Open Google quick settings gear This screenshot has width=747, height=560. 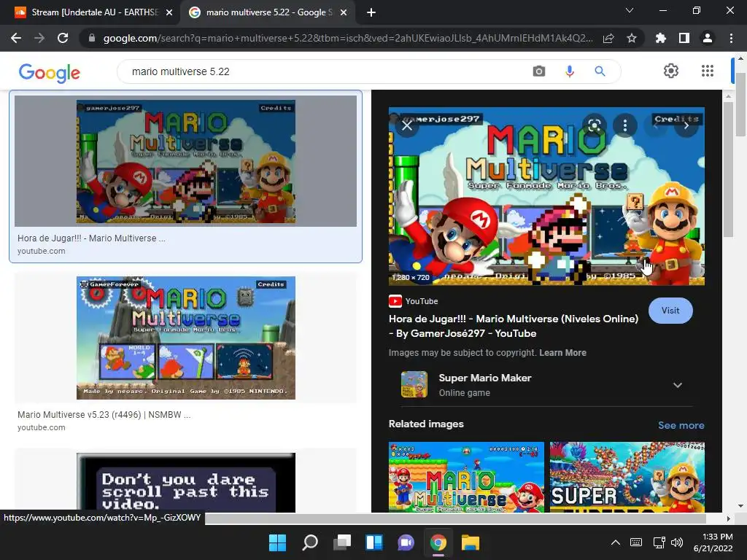tap(671, 71)
